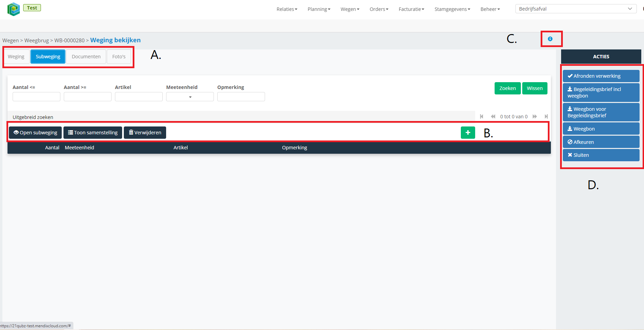
Task: Click Wegen in the breadcrumb
Action: [11, 41]
